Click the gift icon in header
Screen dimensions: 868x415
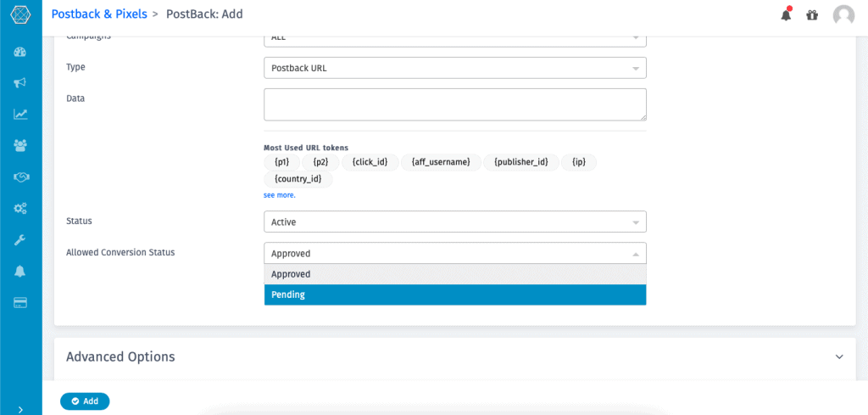812,14
